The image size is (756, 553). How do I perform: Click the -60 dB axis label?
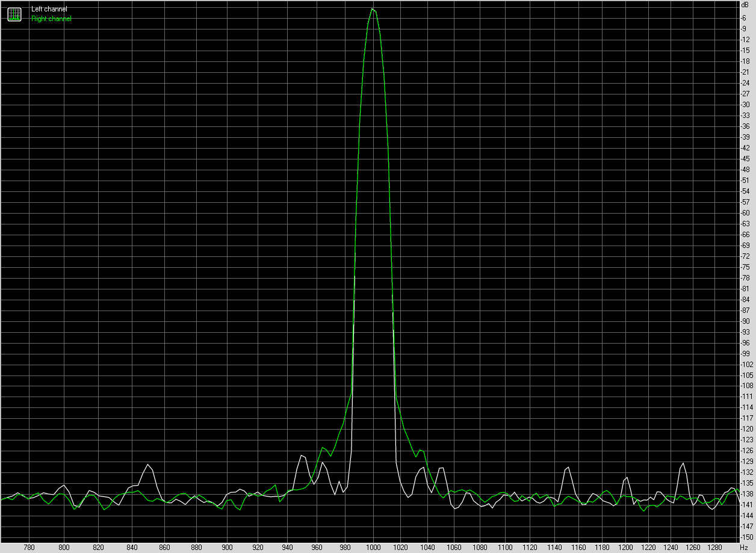click(x=745, y=212)
